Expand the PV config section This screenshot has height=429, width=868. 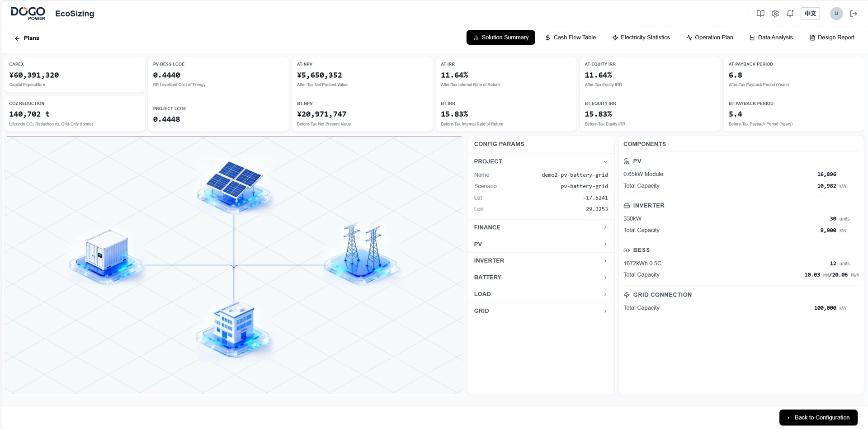(541, 244)
